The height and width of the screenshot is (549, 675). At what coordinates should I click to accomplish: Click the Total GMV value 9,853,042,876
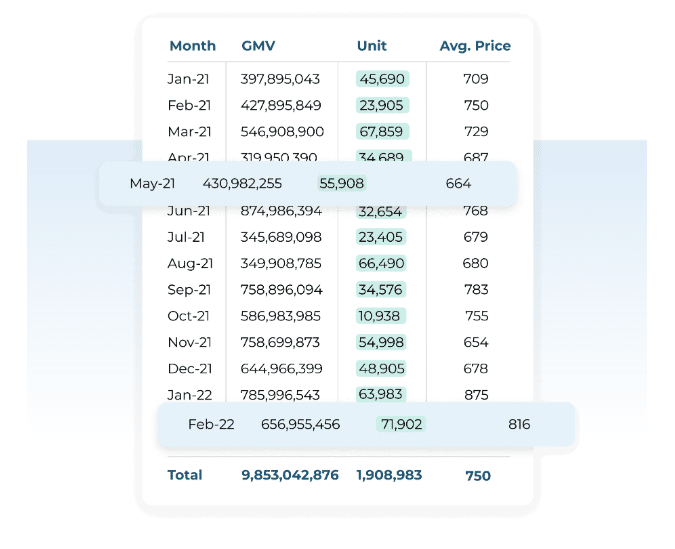click(x=290, y=476)
